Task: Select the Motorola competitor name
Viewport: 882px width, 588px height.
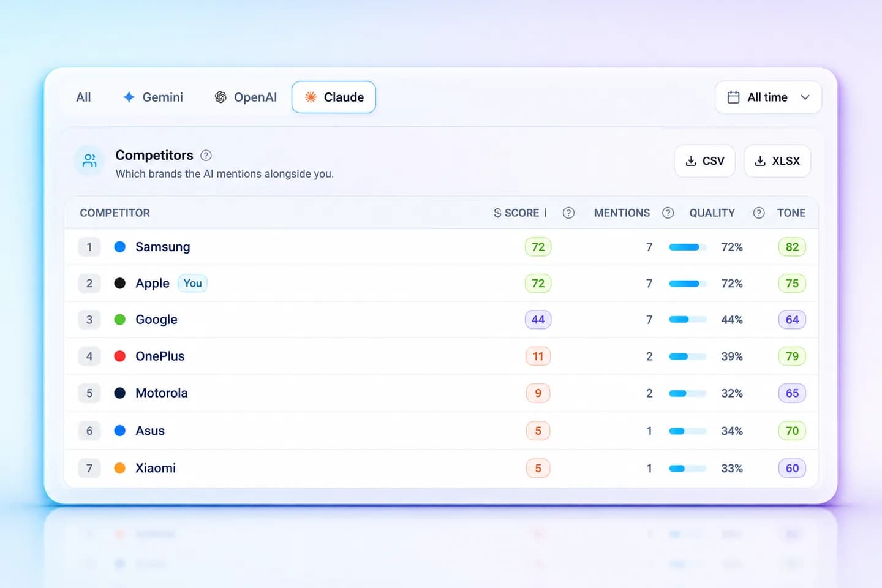Action: (x=162, y=393)
